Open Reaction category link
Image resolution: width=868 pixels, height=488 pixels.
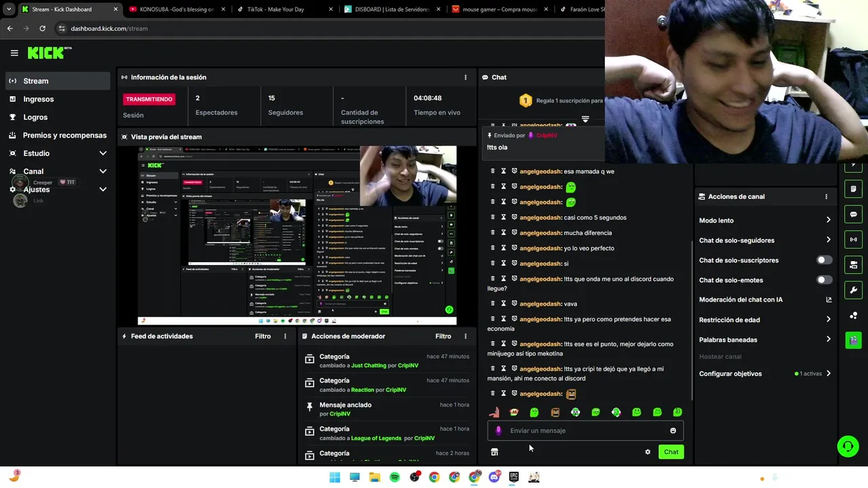tap(363, 390)
